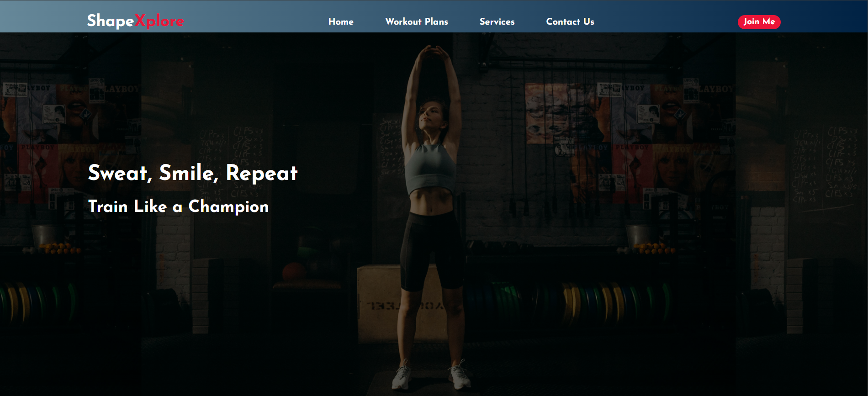Click the stretching woman's face

429,114
